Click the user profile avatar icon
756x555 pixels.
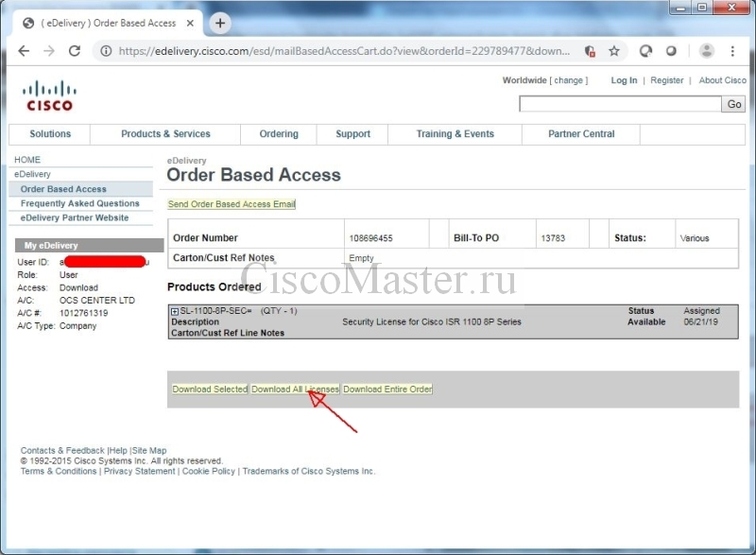(707, 51)
